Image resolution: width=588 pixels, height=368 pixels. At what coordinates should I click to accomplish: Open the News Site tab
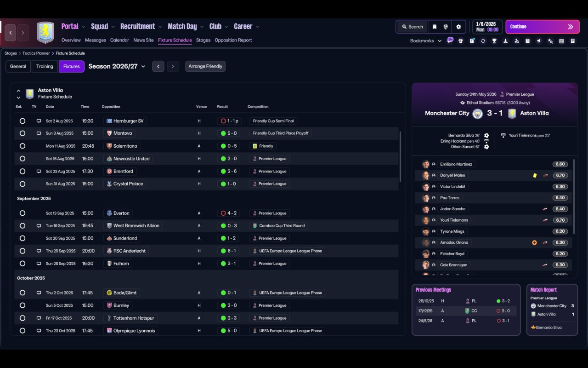[143, 40]
